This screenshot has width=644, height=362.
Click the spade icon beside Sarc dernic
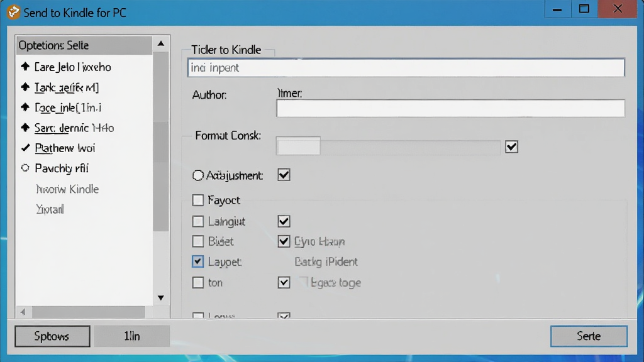pos(25,128)
